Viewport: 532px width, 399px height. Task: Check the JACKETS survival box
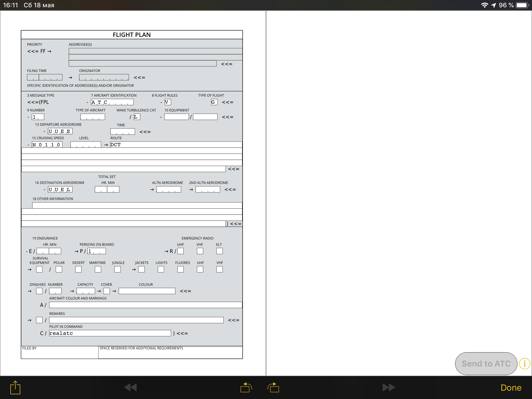pyautogui.click(x=142, y=269)
